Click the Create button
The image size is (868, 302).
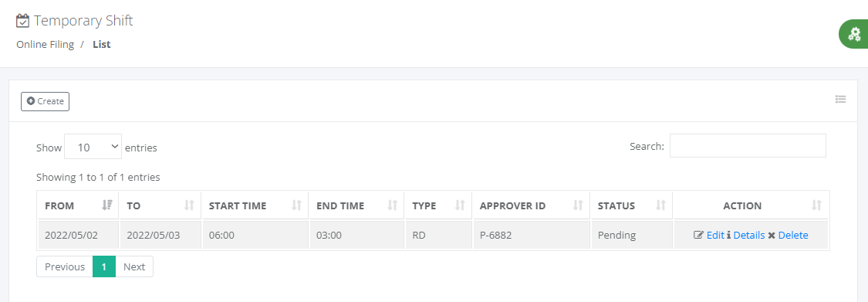pos(45,101)
